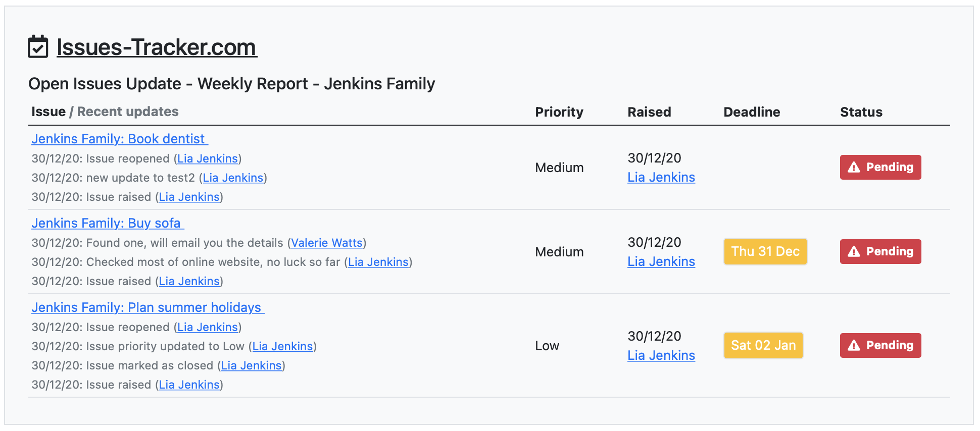Click the warning icon on Book dentist Pending badge

click(x=854, y=167)
